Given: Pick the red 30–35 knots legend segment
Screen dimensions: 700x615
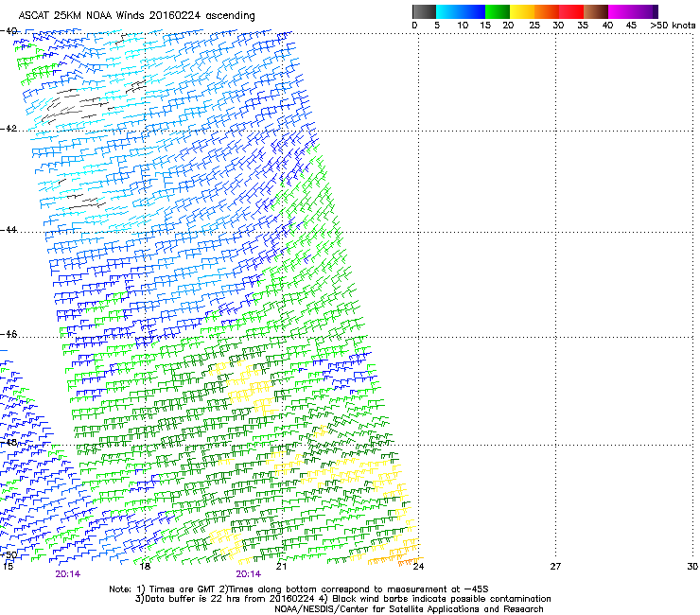Looking at the screenshot, I should point(571,11).
